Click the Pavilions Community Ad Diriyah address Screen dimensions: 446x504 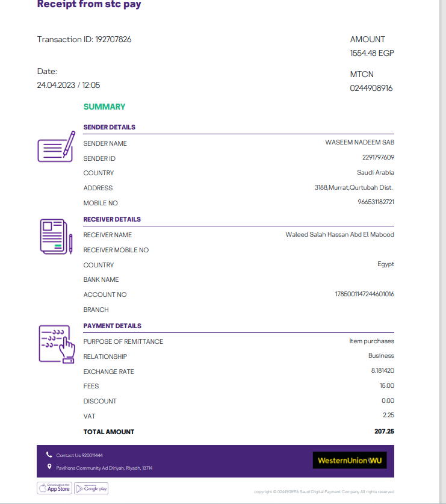104,468
